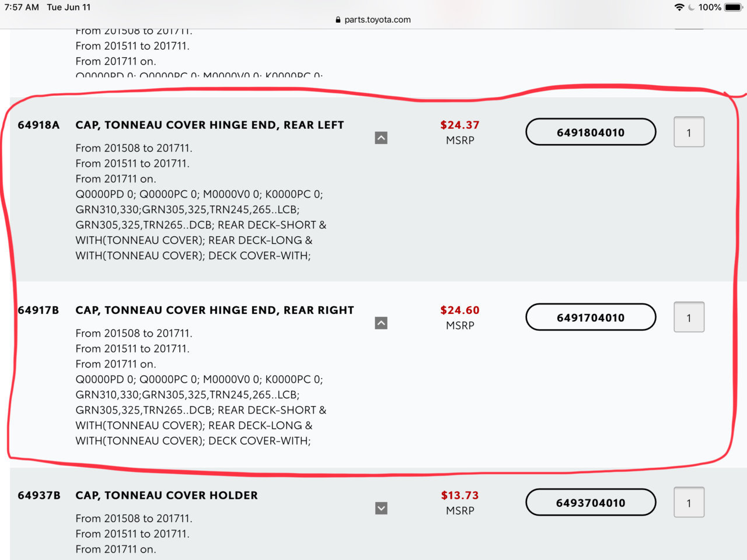Viewport: 747px width, 560px height.
Task: Tap the Do Not Disturb moon icon
Action: click(692, 7)
